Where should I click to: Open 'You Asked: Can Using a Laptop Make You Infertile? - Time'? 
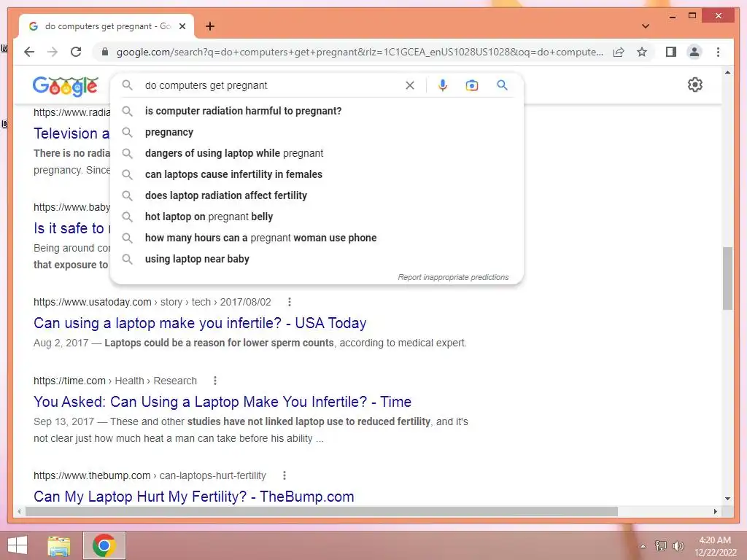click(222, 402)
